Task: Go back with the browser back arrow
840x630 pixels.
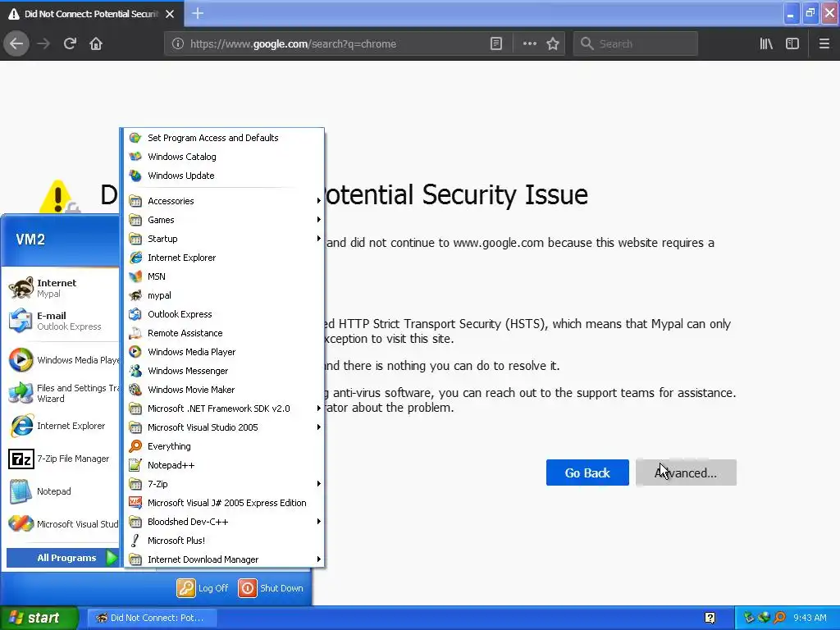Action: pos(16,44)
